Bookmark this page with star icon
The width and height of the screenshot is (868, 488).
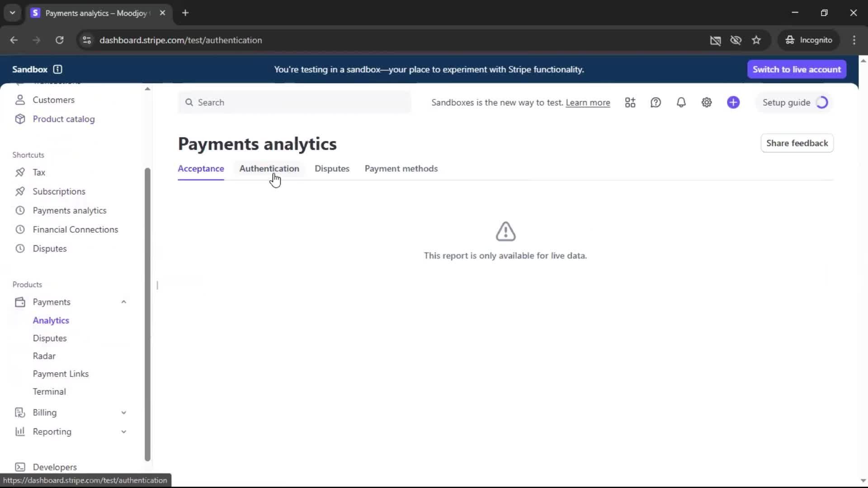pyautogui.click(x=756, y=40)
